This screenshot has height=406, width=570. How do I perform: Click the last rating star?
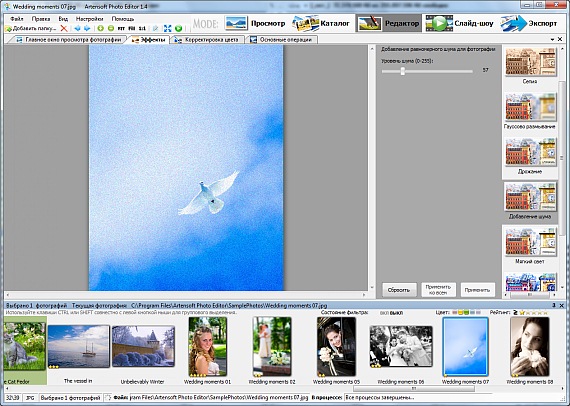click(545, 312)
